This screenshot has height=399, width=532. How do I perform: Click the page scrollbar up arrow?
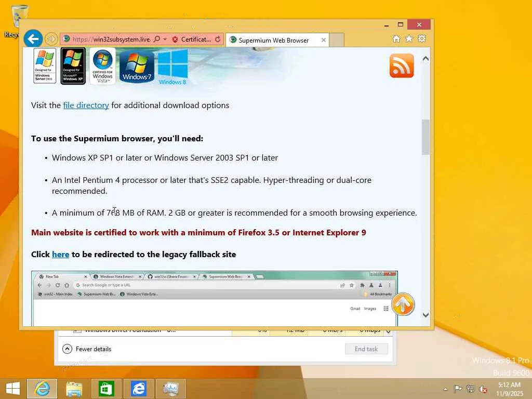pos(426,59)
